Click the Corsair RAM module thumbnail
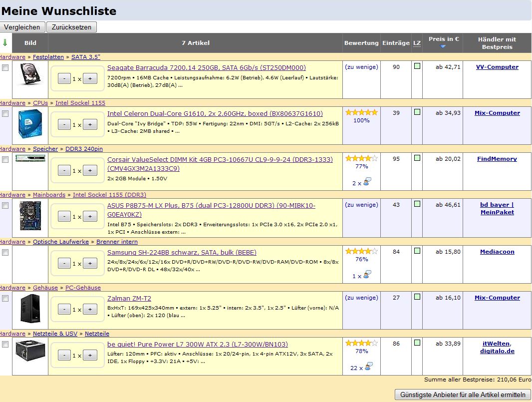The image size is (532, 402). pyautogui.click(x=30, y=158)
